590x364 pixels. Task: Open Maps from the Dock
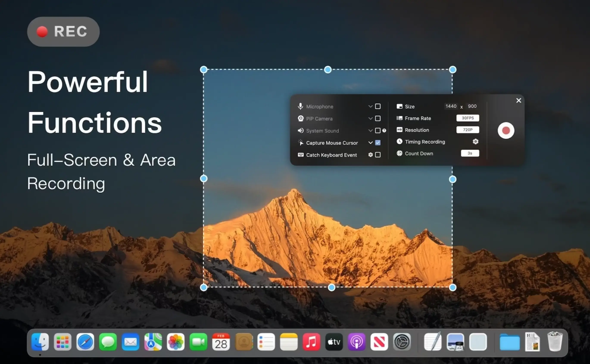[x=153, y=342]
